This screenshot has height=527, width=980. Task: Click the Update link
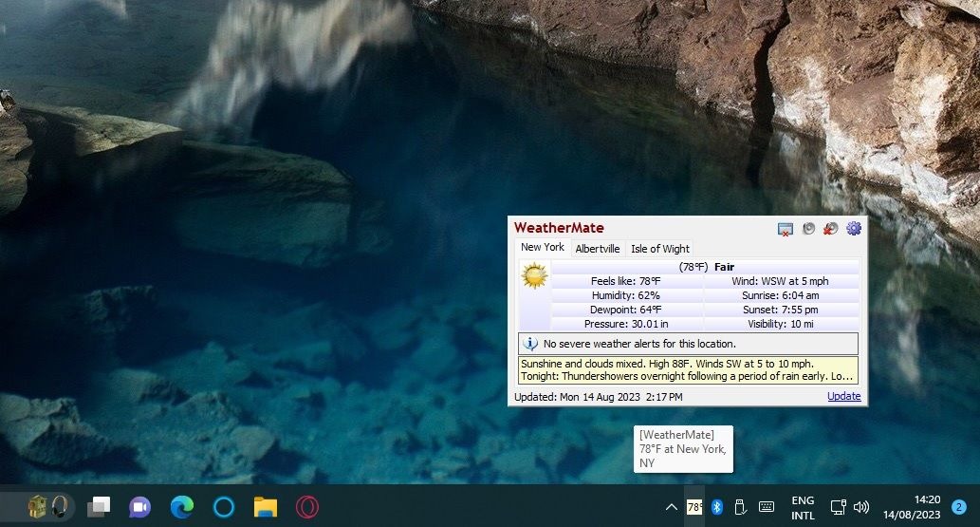pyautogui.click(x=843, y=396)
